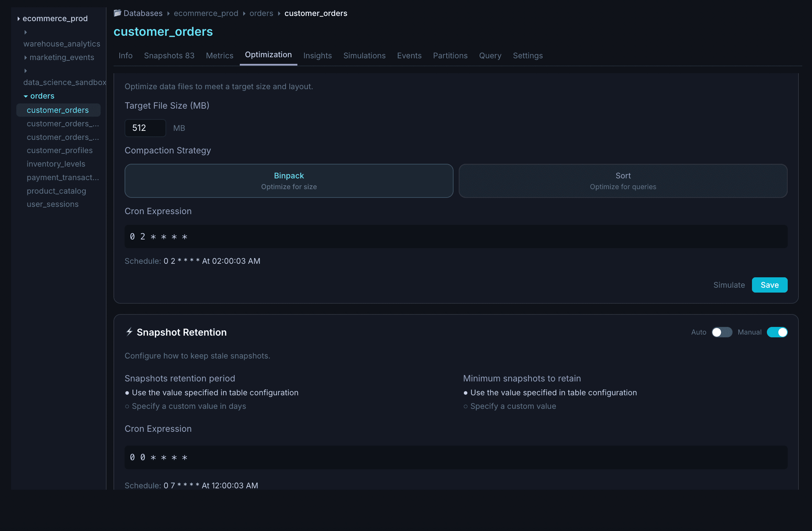
Task: Click the Simulate button
Action: pos(729,285)
